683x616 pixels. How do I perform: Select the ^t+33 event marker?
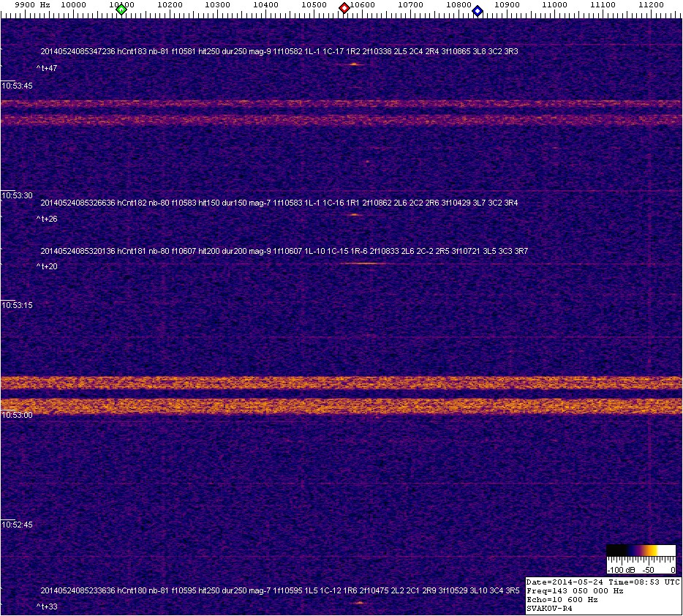pyautogui.click(x=47, y=606)
